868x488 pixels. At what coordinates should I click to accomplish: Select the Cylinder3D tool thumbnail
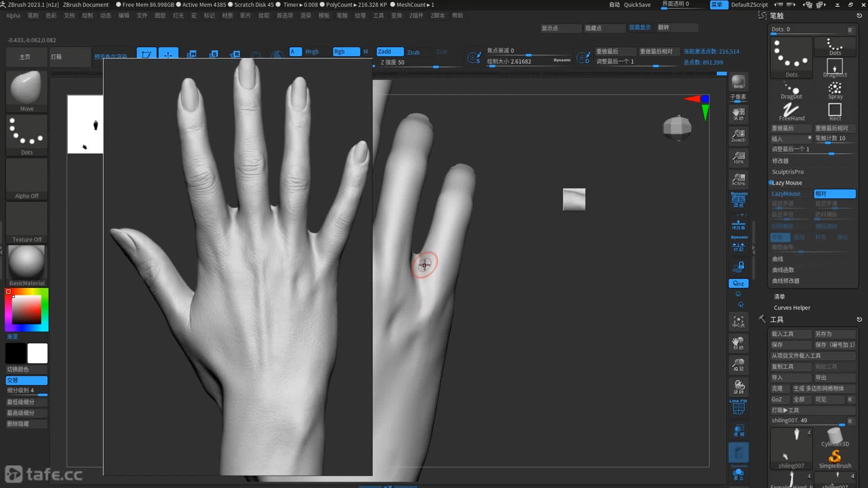835,437
